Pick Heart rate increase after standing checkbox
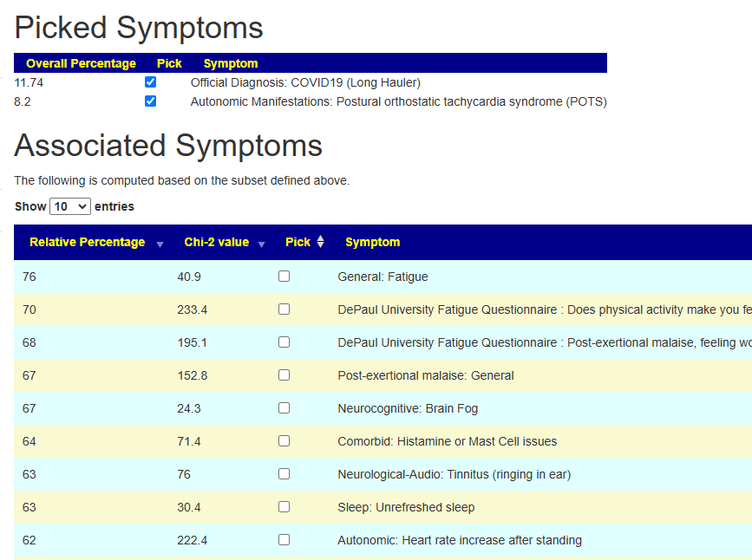 pos(284,540)
